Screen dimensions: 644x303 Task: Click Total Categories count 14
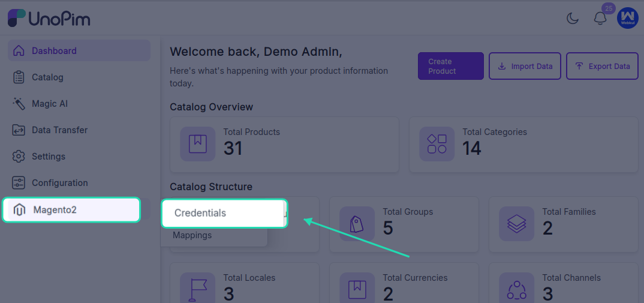(472, 148)
